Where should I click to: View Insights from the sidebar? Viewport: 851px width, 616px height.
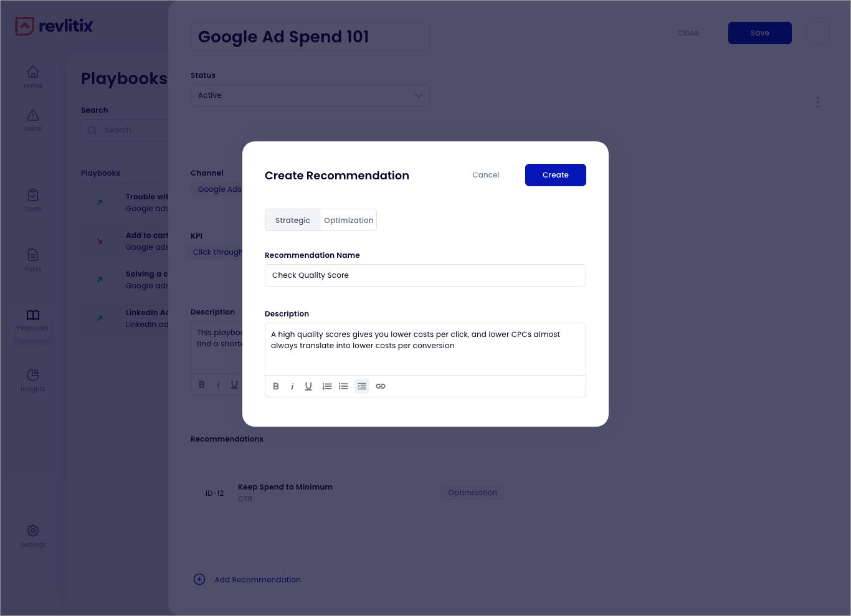(x=32, y=379)
